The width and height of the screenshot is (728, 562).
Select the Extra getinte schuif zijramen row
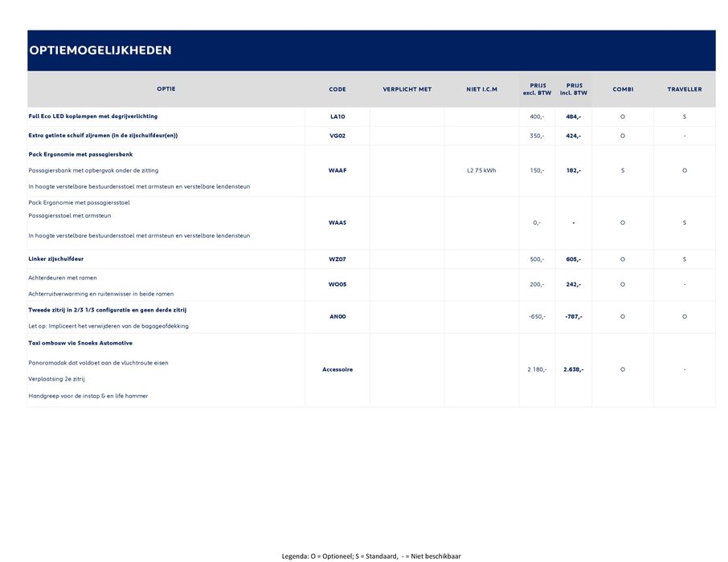click(x=103, y=136)
